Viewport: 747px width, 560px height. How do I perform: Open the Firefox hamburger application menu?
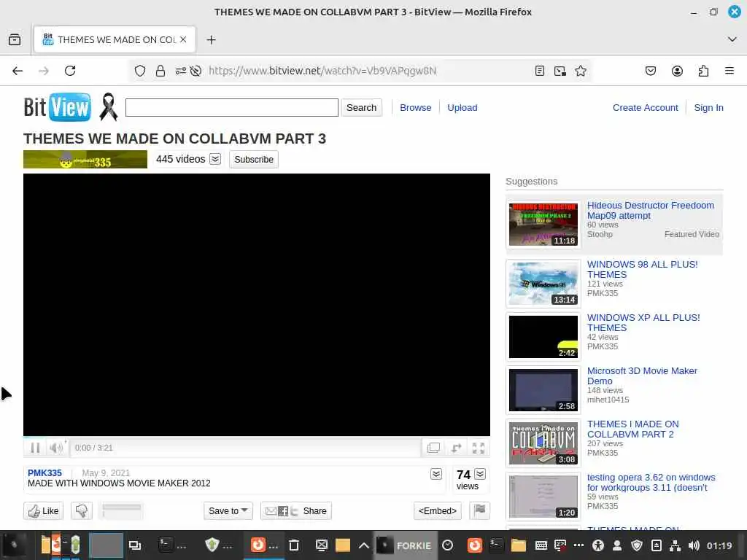pos(729,71)
